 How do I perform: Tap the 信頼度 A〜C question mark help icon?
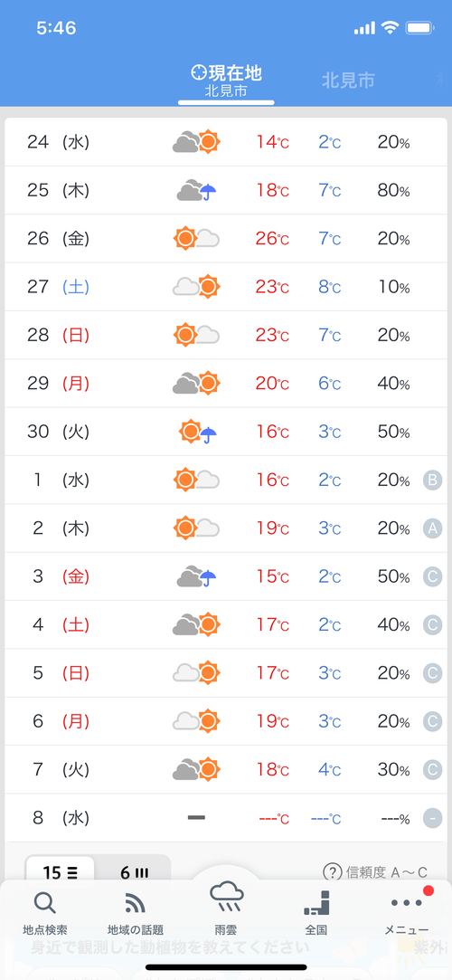332,872
